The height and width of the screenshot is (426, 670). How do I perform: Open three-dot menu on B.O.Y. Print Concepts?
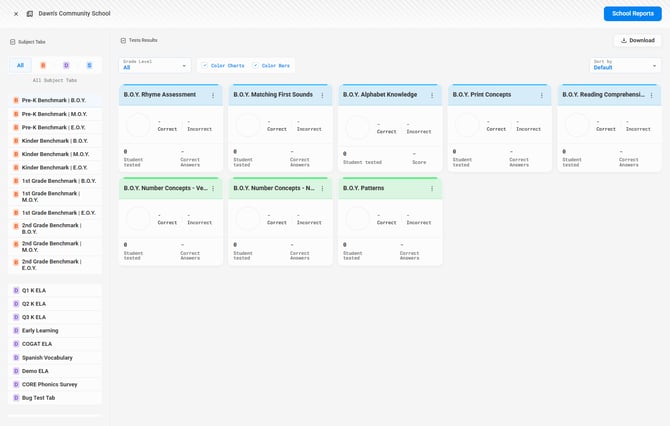point(542,95)
